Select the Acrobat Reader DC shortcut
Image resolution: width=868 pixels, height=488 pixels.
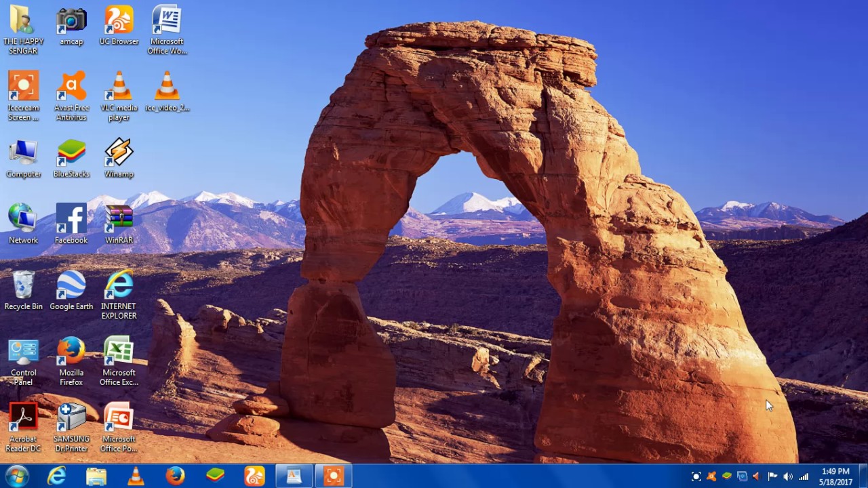23,428
